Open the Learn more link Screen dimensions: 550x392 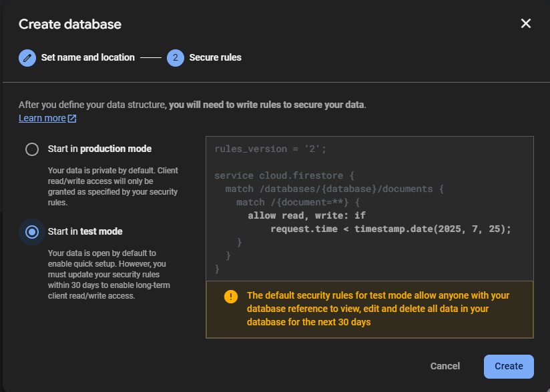click(x=42, y=118)
